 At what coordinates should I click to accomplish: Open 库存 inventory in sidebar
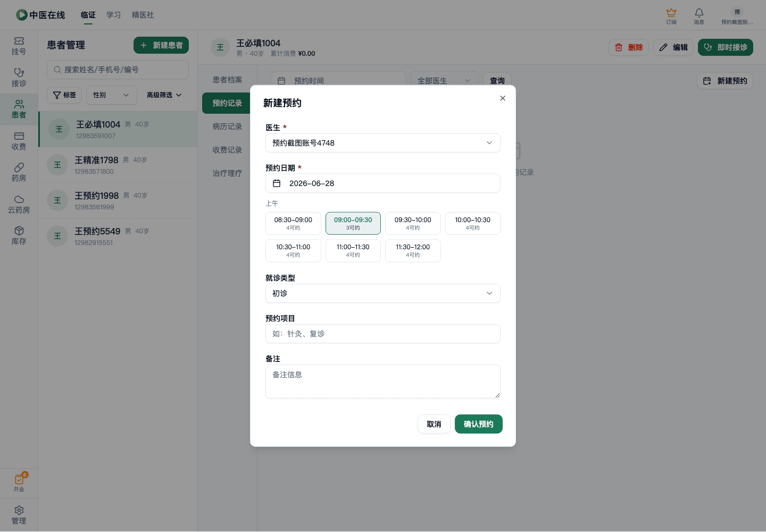tap(19, 235)
